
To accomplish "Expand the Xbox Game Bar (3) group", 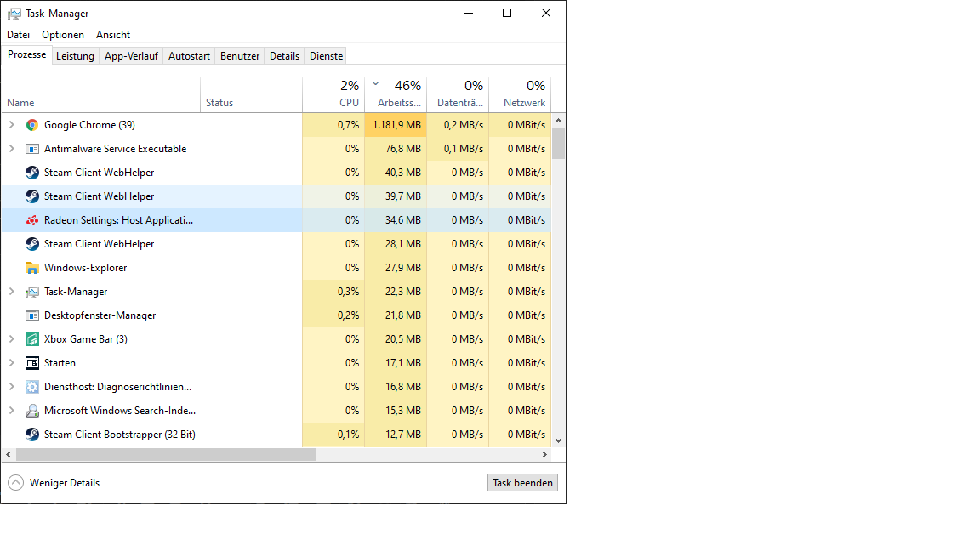I will [x=11, y=339].
